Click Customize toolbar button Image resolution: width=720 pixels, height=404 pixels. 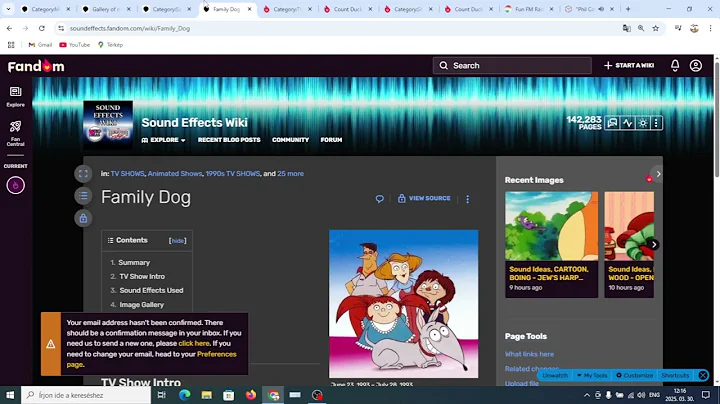point(634,376)
